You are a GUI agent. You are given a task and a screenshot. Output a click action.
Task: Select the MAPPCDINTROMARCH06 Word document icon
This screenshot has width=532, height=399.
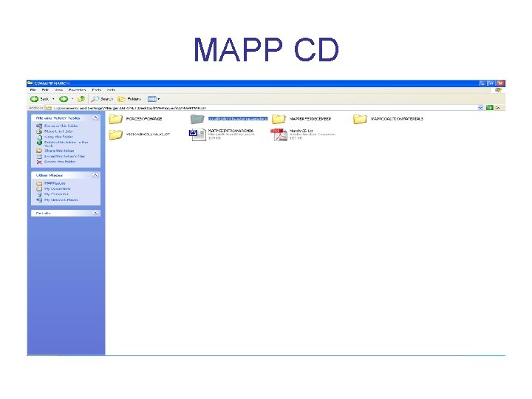[x=197, y=134]
